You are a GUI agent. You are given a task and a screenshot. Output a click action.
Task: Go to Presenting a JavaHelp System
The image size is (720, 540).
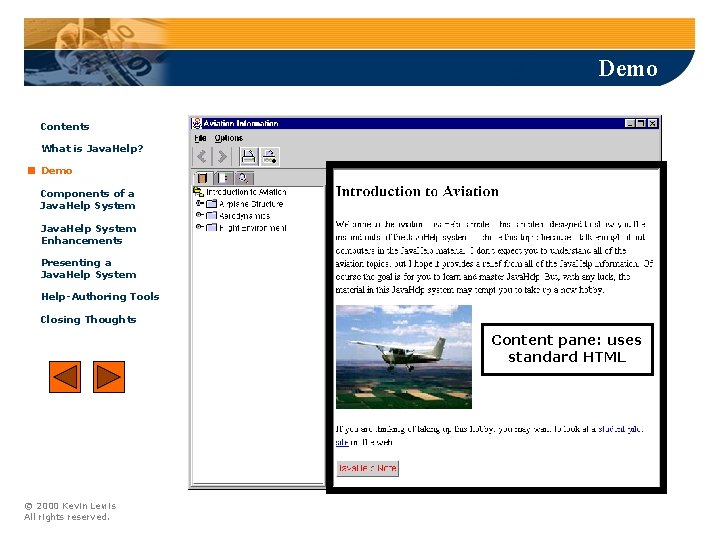(89, 269)
